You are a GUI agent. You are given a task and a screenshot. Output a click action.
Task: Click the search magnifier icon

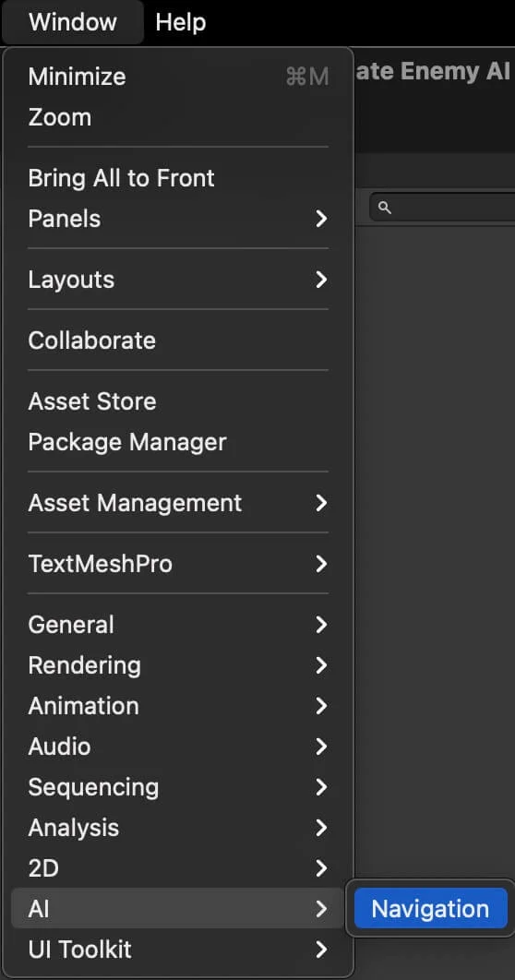point(385,208)
